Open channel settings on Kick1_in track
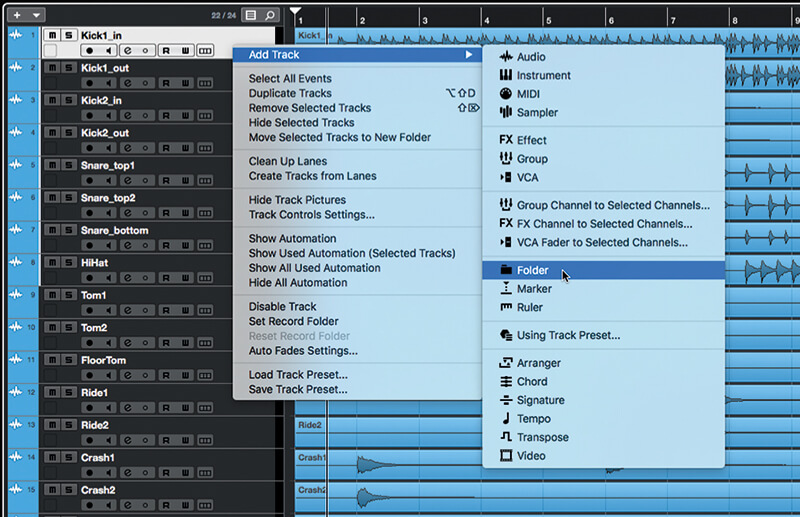Screen dimensions: 800x517 (128, 51)
